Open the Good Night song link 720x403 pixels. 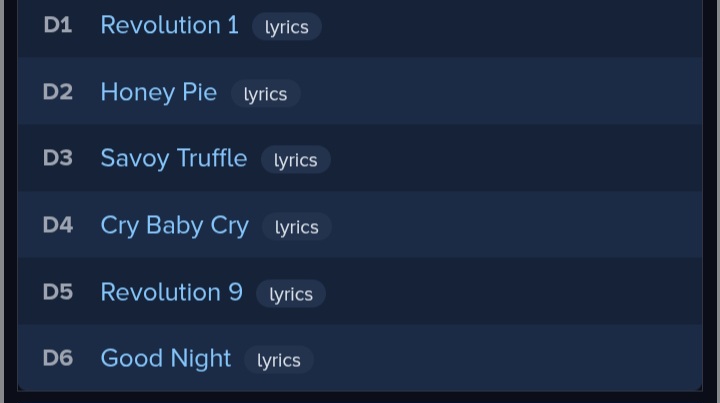pos(166,358)
